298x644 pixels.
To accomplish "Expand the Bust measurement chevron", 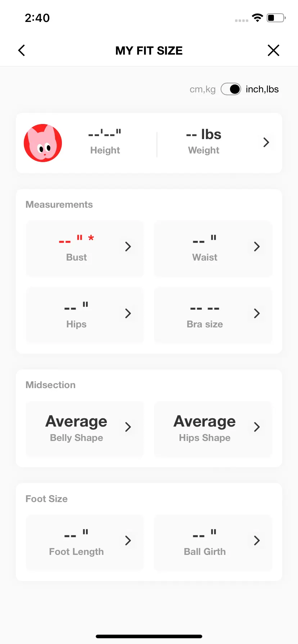I will (x=128, y=247).
